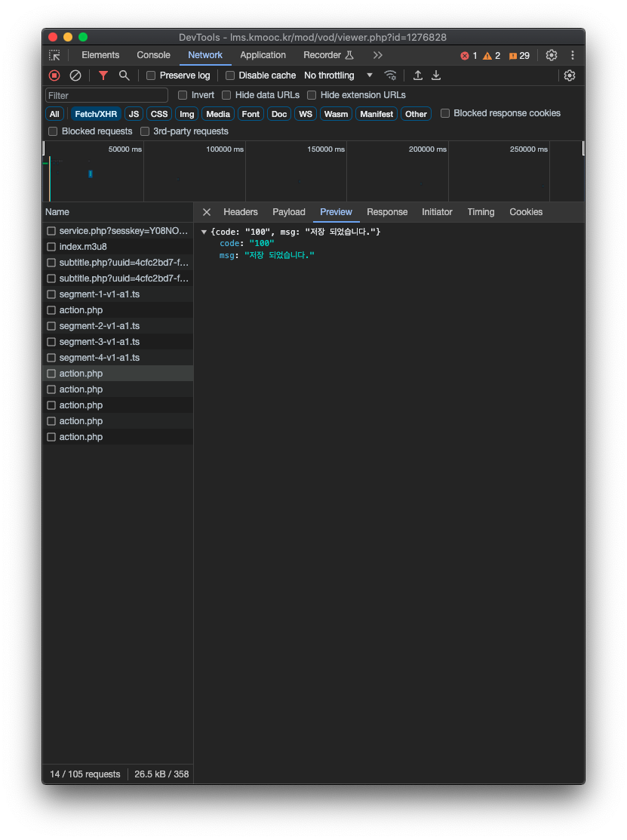Tick Hide extension URLs checkbox
This screenshot has width=627, height=840.
[312, 95]
